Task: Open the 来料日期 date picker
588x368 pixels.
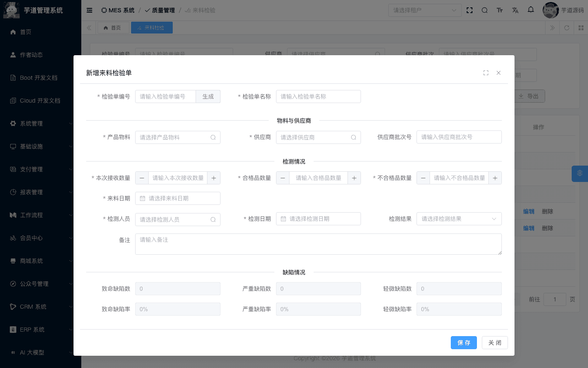Action: (178, 198)
